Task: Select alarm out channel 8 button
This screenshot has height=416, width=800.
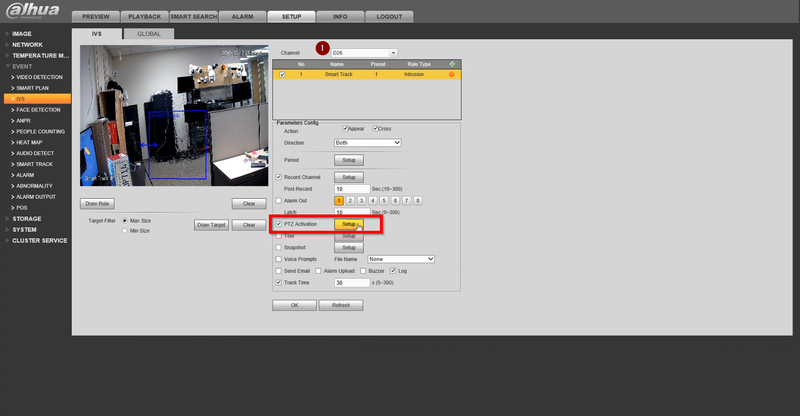Action: 417,201
